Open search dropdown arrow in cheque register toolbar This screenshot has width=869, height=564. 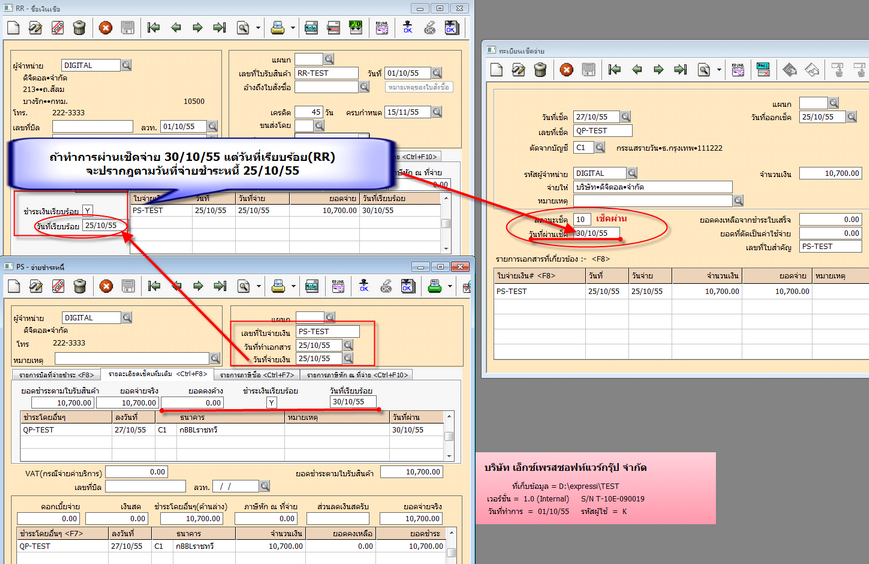[720, 70]
